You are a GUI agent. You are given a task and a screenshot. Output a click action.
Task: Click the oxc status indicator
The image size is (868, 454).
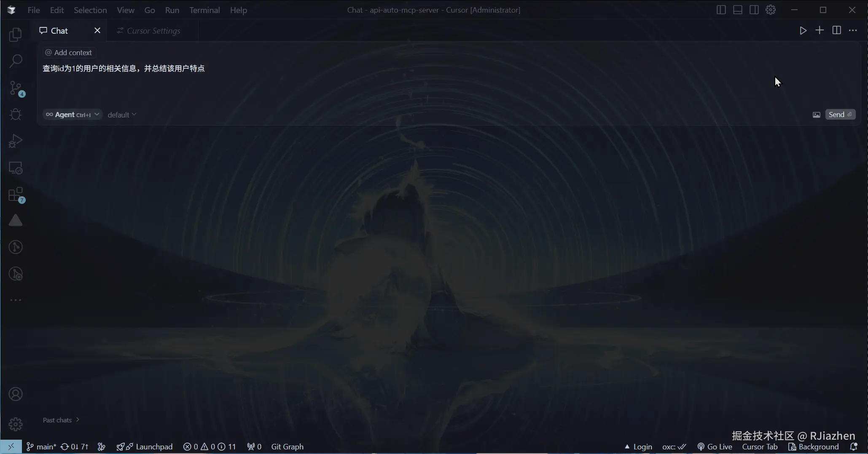[x=674, y=447]
